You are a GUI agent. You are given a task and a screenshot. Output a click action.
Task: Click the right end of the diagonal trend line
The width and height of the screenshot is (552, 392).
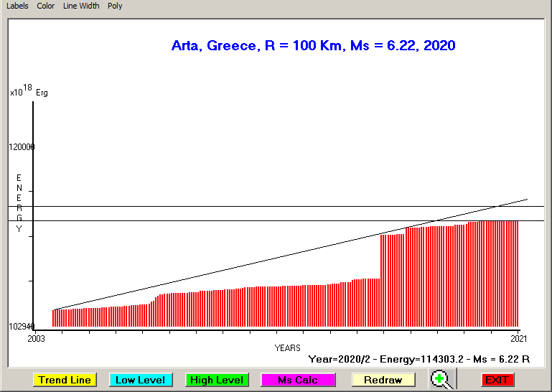click(x=526, y=200)
